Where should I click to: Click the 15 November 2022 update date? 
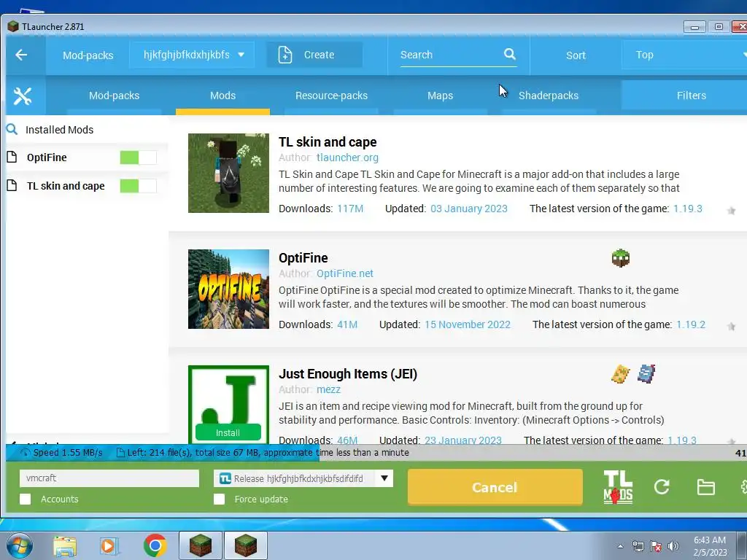coord(468,324)
